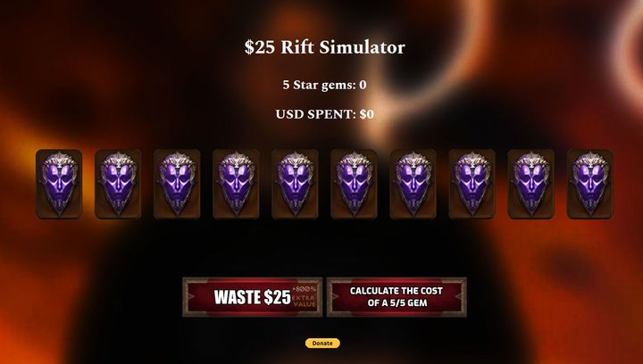Click the fifth purple mask card

point(295,184)
